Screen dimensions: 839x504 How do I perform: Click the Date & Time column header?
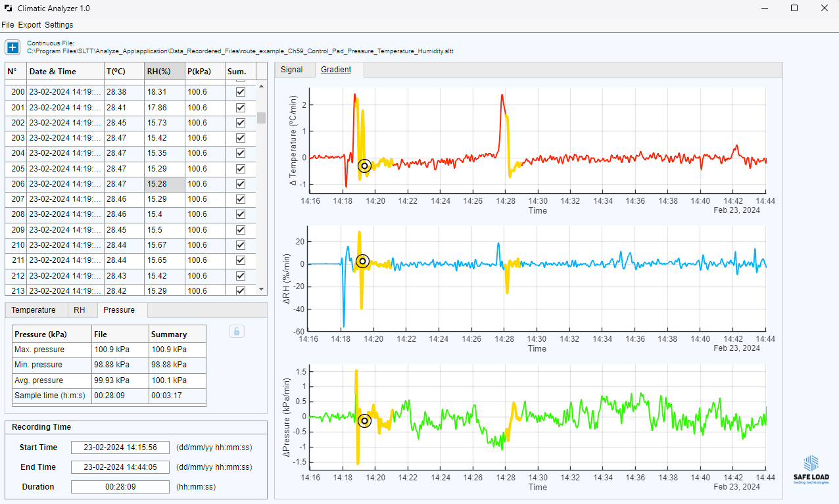click(x=65, y=72)
